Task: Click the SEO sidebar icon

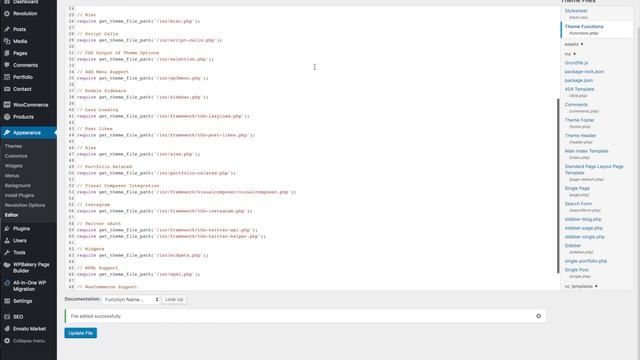Action: pyautogui.click(x=7, y=317)
